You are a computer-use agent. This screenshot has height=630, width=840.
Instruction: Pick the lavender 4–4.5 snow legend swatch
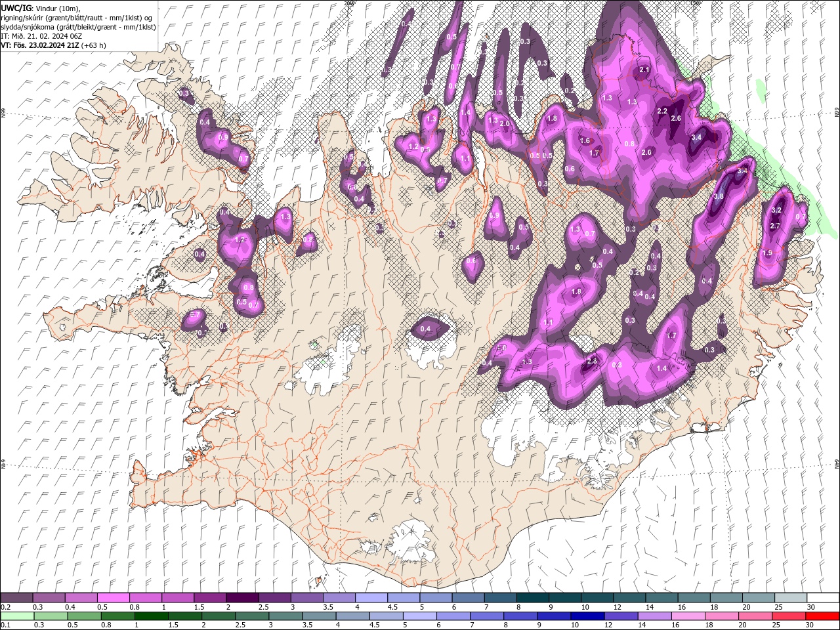(x=371, y=598)
